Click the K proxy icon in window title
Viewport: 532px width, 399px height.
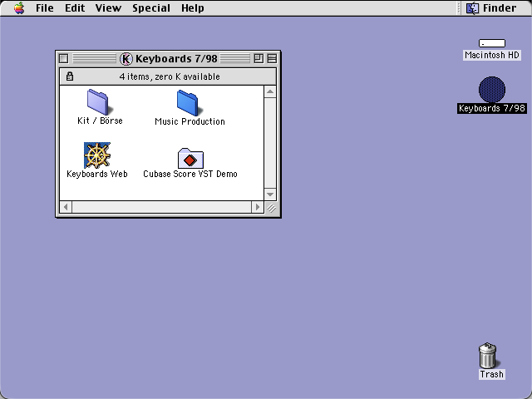tap(126, 59)
